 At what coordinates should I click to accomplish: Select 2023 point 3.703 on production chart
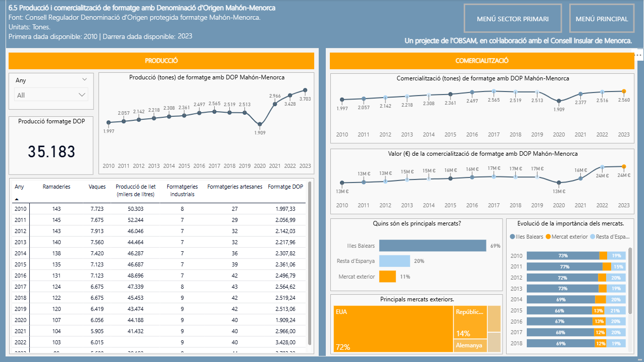point(305,91)
